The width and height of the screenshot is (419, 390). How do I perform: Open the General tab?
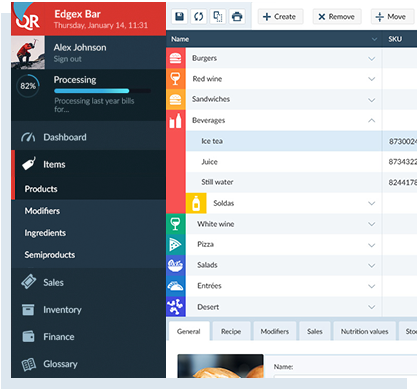(189, 331)
